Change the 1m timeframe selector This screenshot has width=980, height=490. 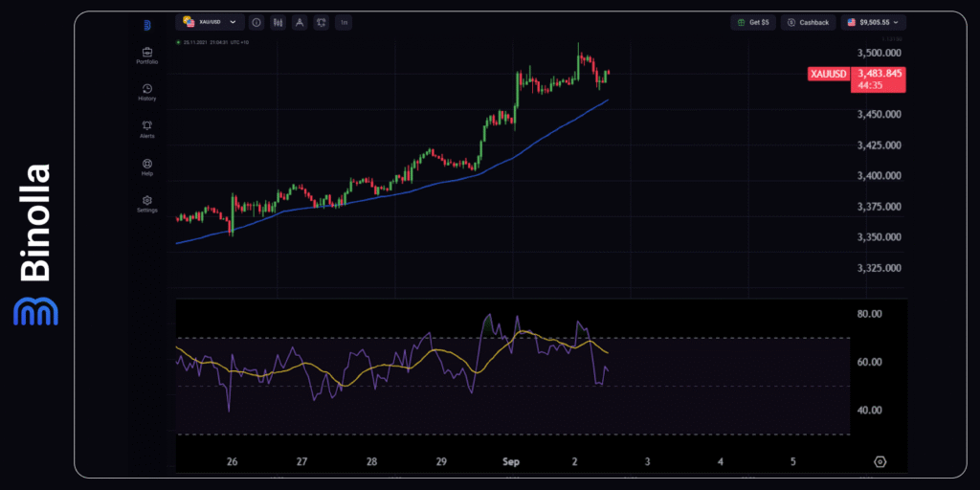[x=343, y=22]
